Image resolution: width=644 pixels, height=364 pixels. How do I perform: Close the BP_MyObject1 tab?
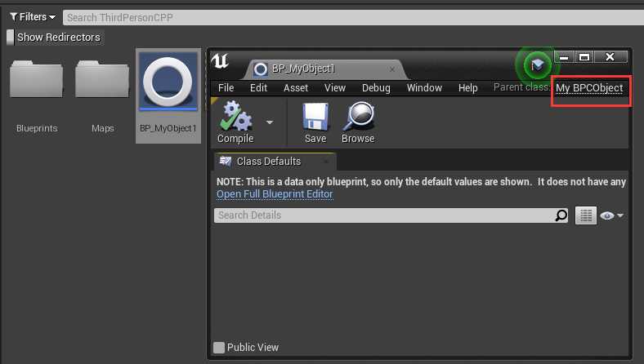pos(392,69)
